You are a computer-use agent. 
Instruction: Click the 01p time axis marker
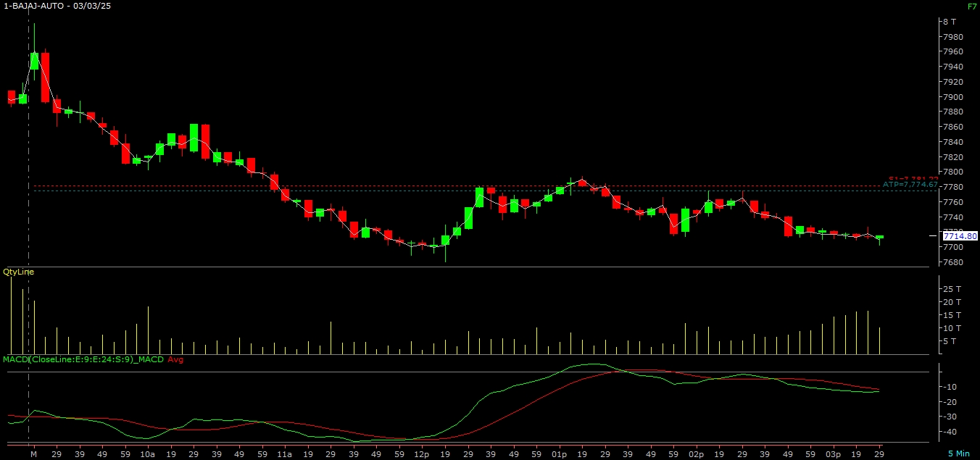[558, 454]
